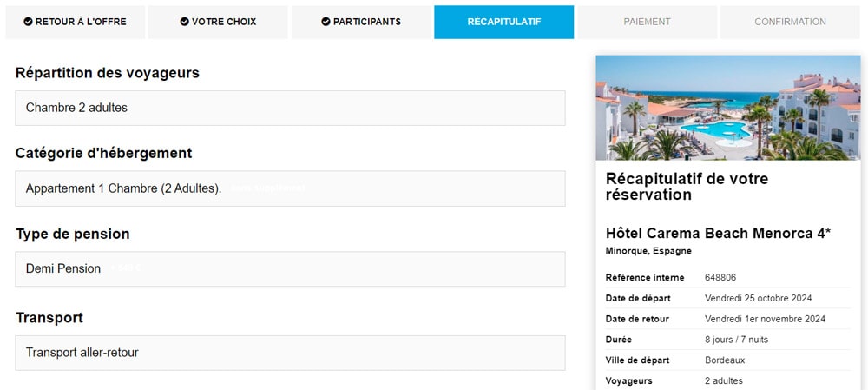
Task: Switch to the Récapitulatif step tab
Action: point(503,22)
